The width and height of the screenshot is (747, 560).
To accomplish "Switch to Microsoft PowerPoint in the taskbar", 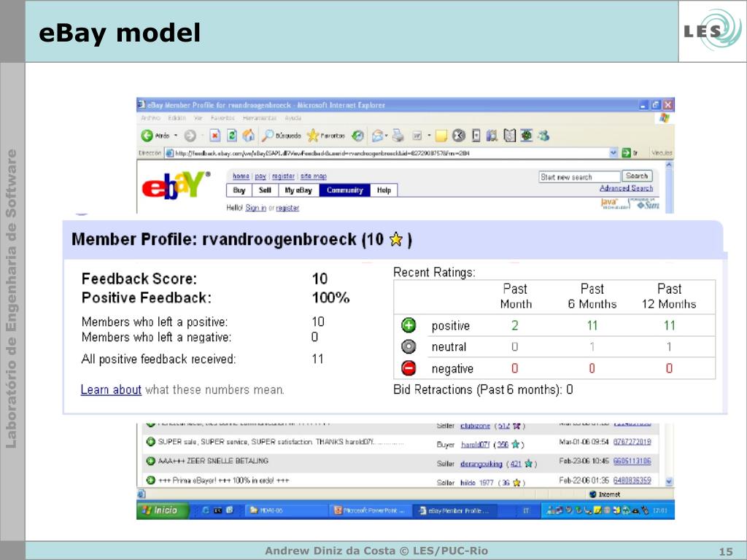I will click(x=370, y=510).
